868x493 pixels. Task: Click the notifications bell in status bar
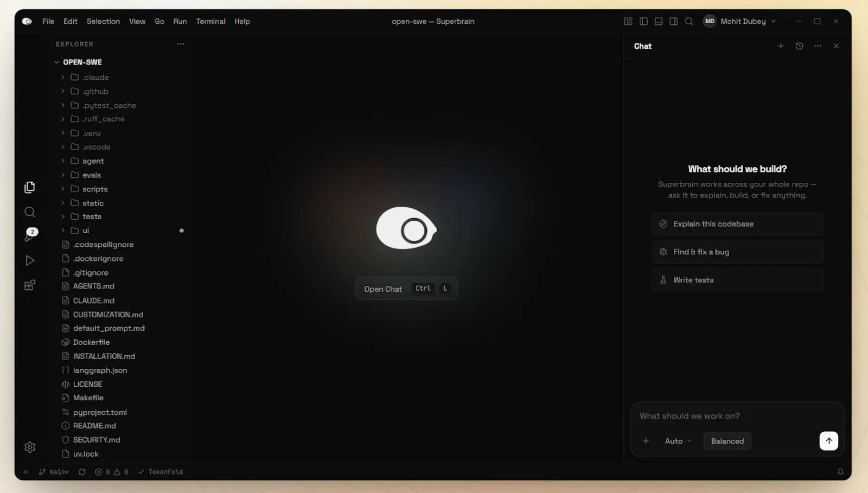(x=840, y=472)
